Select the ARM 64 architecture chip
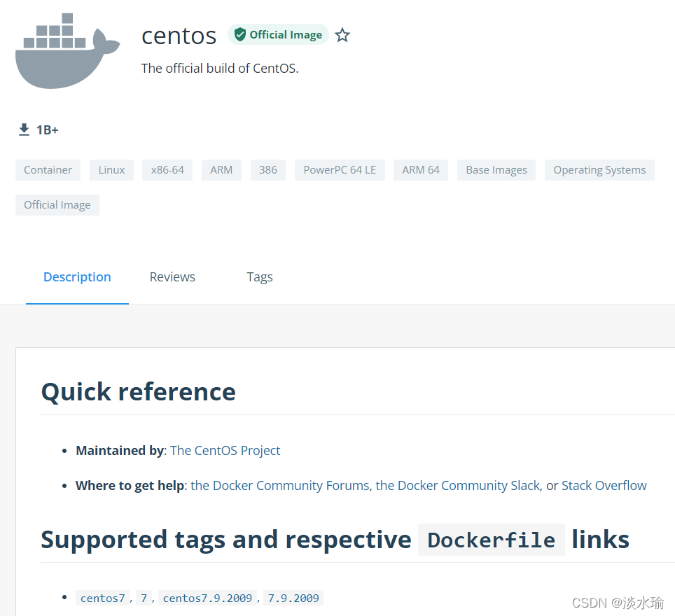 [x=421, y=170]
